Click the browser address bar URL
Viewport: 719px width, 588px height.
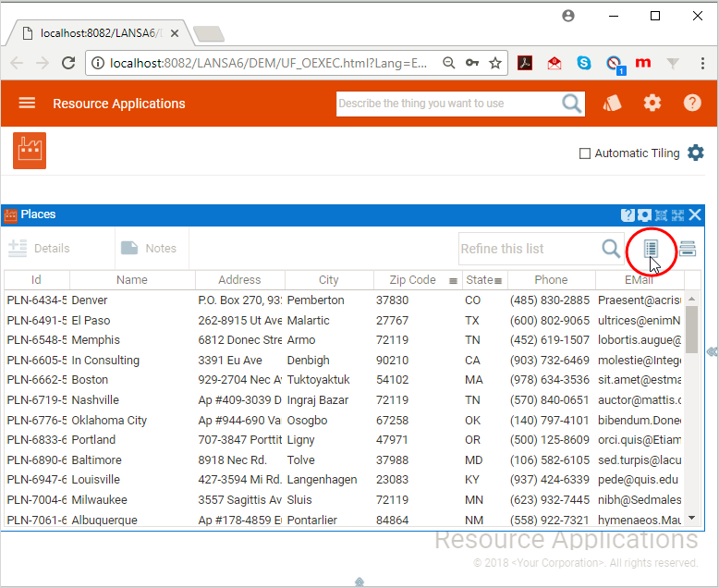point(269,63)
